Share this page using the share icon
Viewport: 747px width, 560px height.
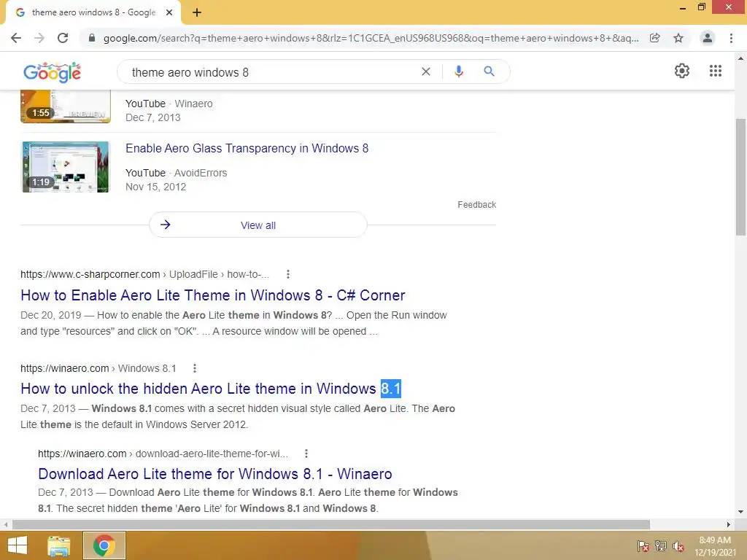[x=655, y=38]
